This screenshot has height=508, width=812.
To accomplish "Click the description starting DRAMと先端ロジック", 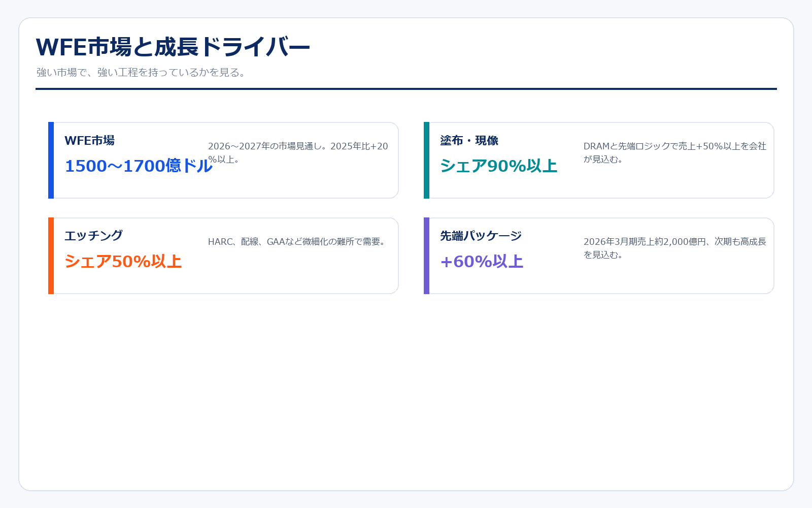I will pyautogui.click(x=675, y=152).
